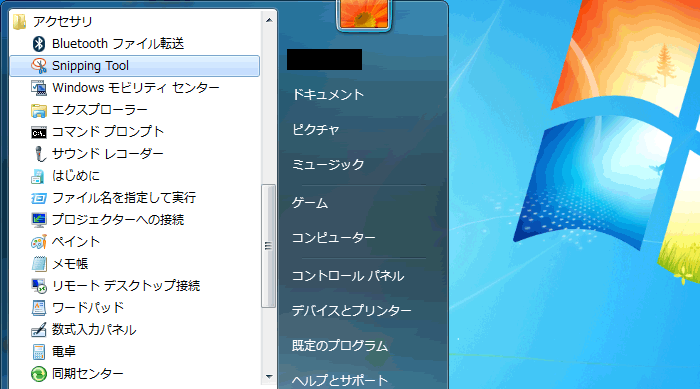
Task: Select the エクスプローラー label
Action: click(100, 110)
